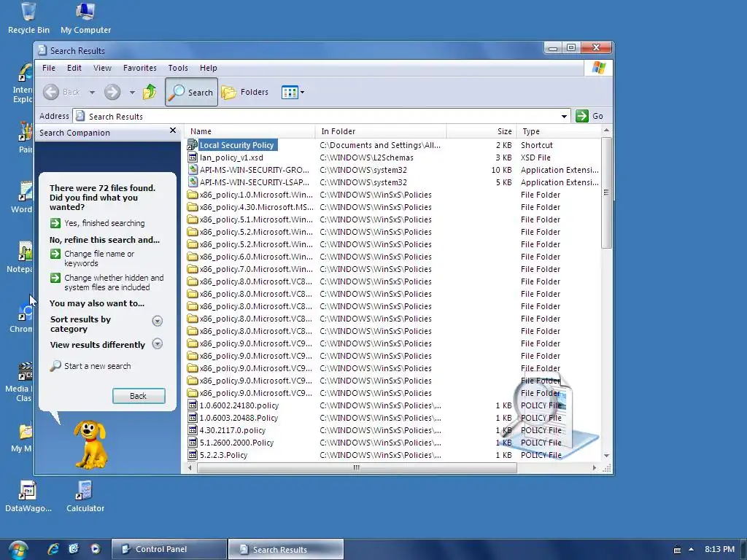This screenshot has width=747, height=560.
Task: Expand Sort results by category
Action: 158,321
